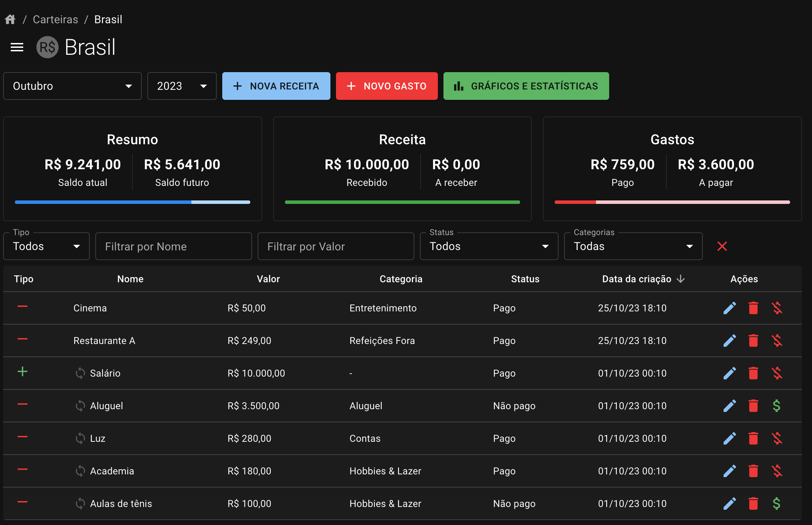
Task: Open the month dropdown showing Outubro
Action: [x=72, y=86]
